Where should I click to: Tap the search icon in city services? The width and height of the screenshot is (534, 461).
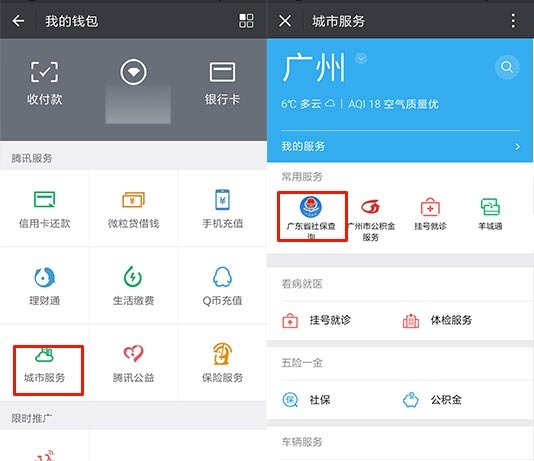pos(507,67)
